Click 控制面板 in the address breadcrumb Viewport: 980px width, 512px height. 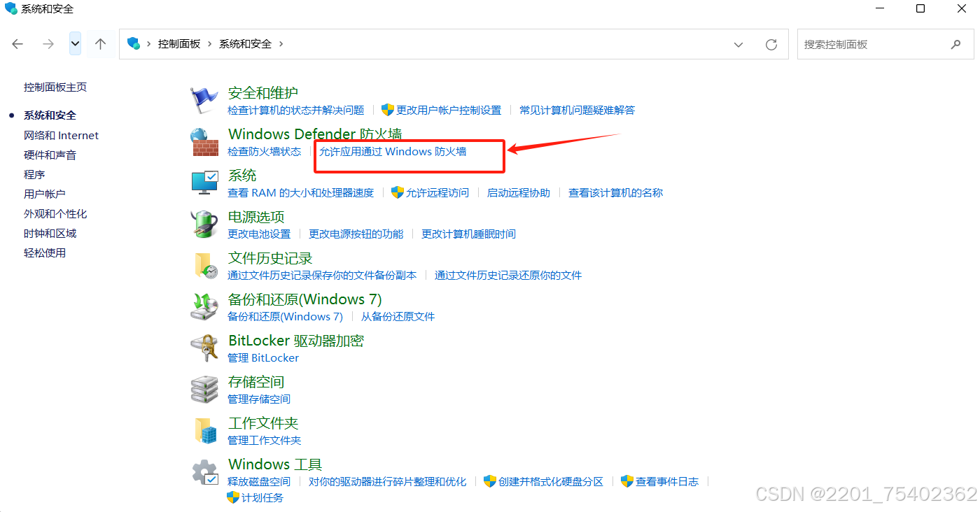pyautogui.click(x=179, y=44)
